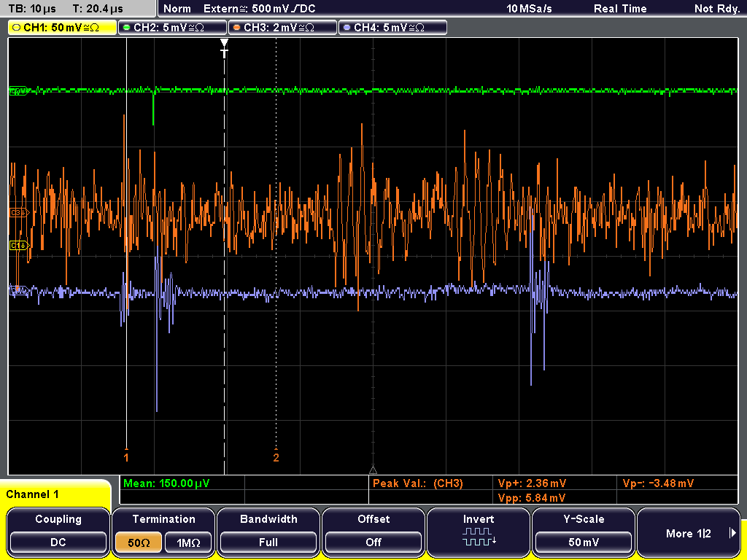Click the 10 MSa/s sample rate
The image size is (747, 560).
click(529, 9)
